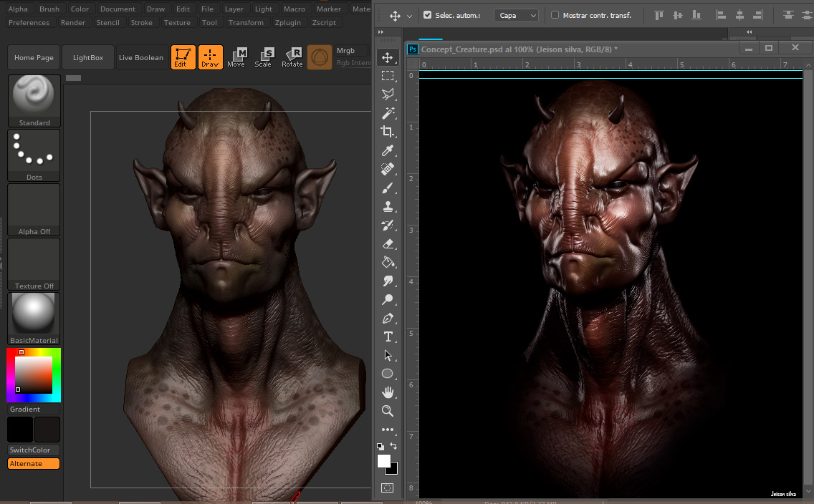Screen dimensions: 814x504
Task: Align top edges in options bar
Action: point(659,15)
